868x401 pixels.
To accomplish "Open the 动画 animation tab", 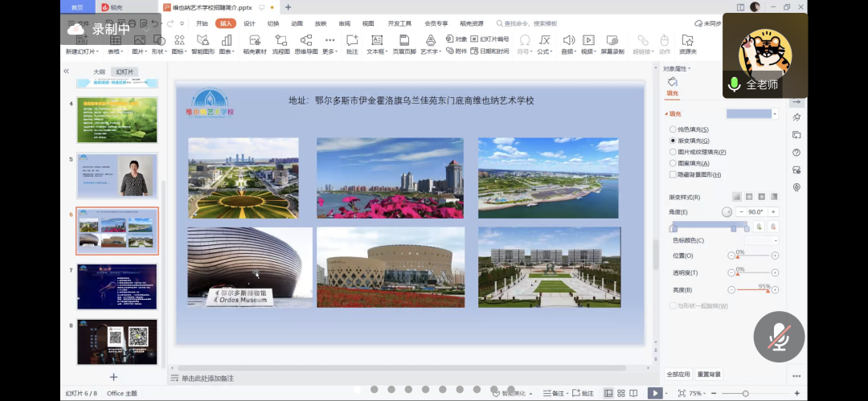I will (297, 24).
